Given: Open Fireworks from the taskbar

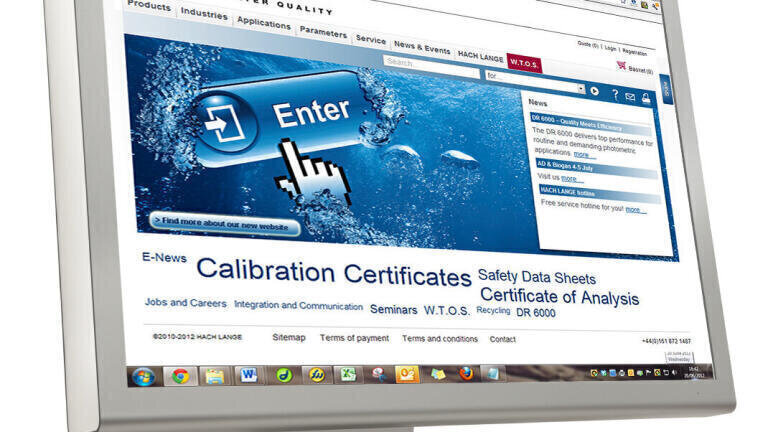Looking at the screenshot, I should (x=317, y=375).
